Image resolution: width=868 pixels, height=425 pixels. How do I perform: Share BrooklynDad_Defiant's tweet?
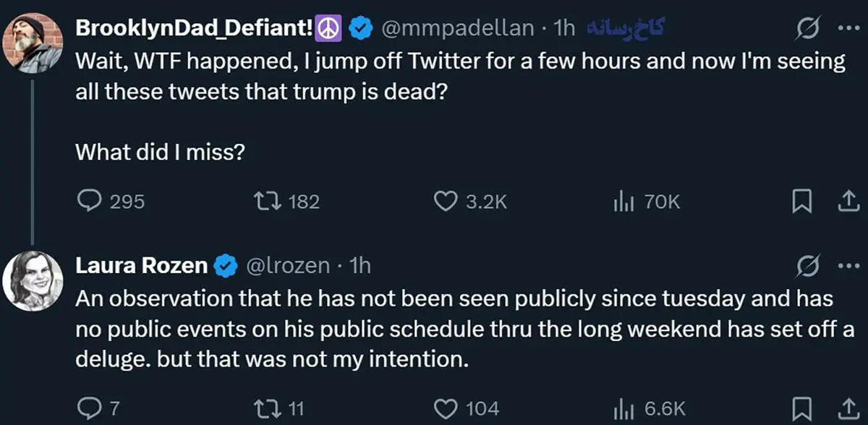[x=845, y=202]
